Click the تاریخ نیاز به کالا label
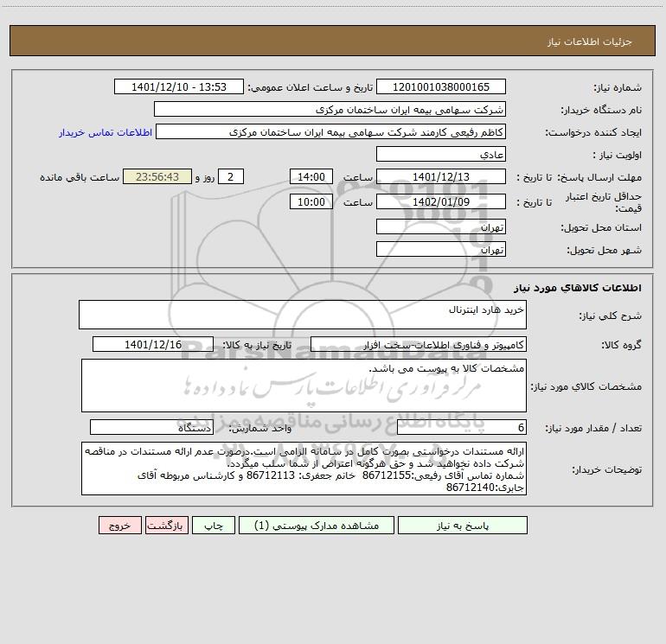The image size is (666, 644). pos(258,345)
